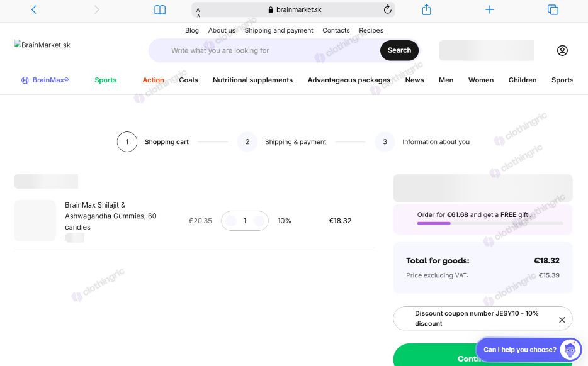Image resolution: width=588 pixels, height=366 pixels.
Task: Select the quantity field showing 1
Action: tap(245, 221)
